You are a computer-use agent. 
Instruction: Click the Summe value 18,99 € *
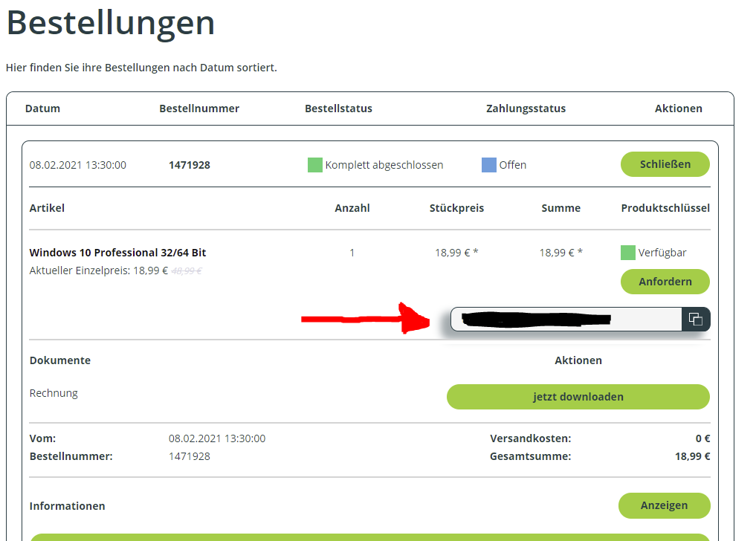[560, 253]
